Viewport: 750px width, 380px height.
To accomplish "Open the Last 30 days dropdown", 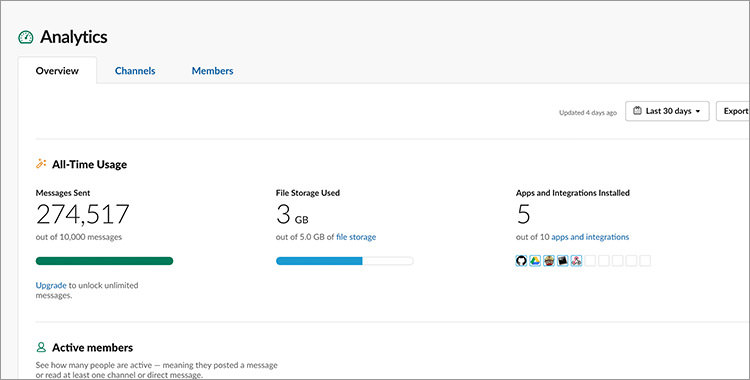I will click(667, 111).
